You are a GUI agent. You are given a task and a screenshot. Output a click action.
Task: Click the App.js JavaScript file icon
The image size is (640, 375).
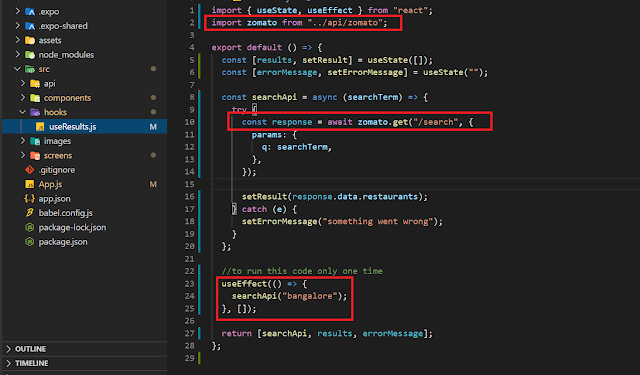tap(30, 184)
